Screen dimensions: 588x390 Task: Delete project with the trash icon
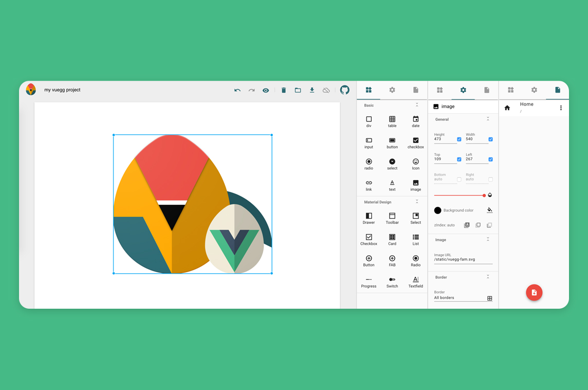[284, 90]
